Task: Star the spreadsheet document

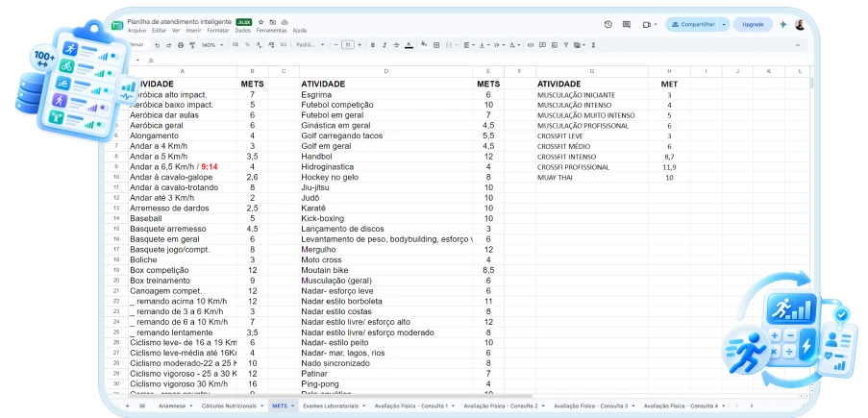Action: click(x=260, y=21)
